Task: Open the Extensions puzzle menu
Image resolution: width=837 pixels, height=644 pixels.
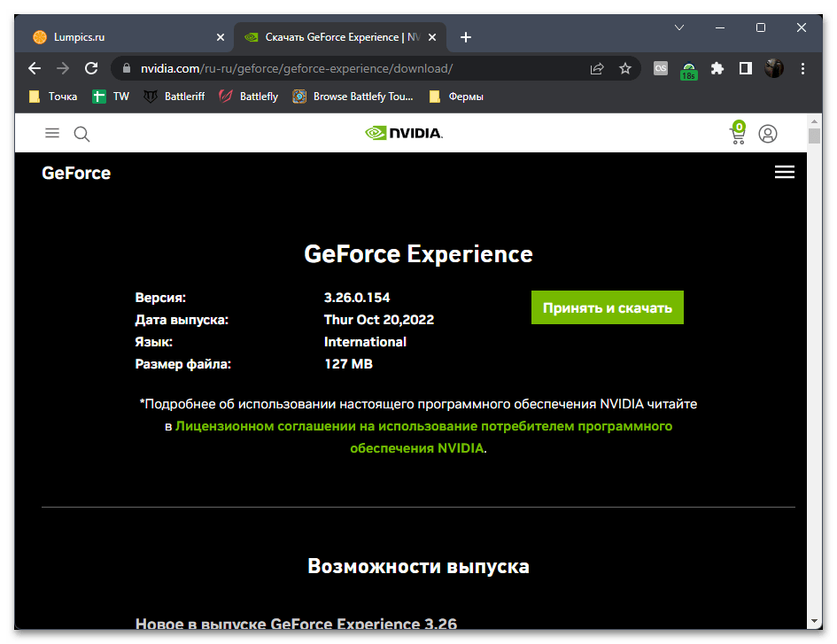Action: point(717,68)
